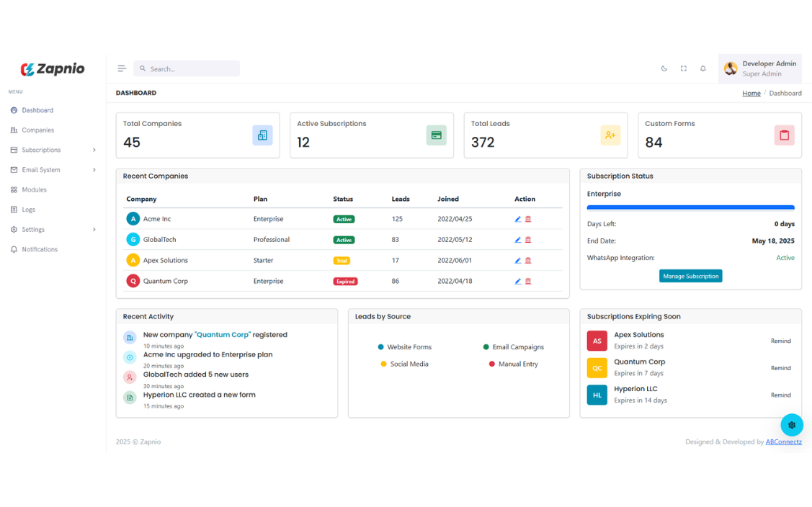This screenshot has height=507, width=812.
Task: Open the ABConnectz footer link
Action: 783,442
